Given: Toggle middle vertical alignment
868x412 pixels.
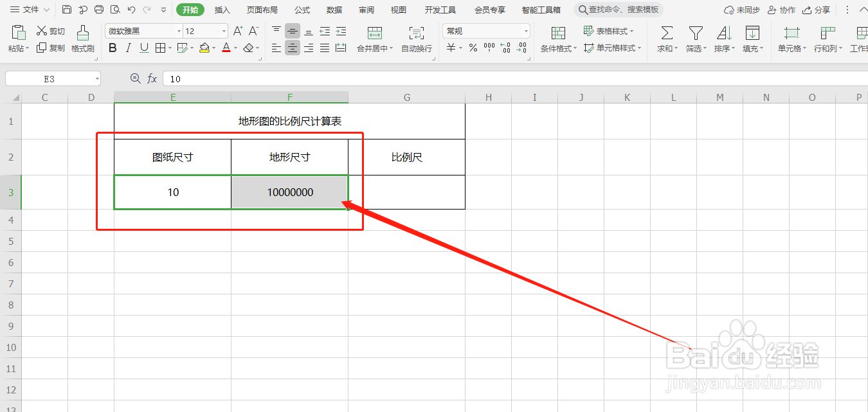Looking at the screenshot, I should [293, 31].
